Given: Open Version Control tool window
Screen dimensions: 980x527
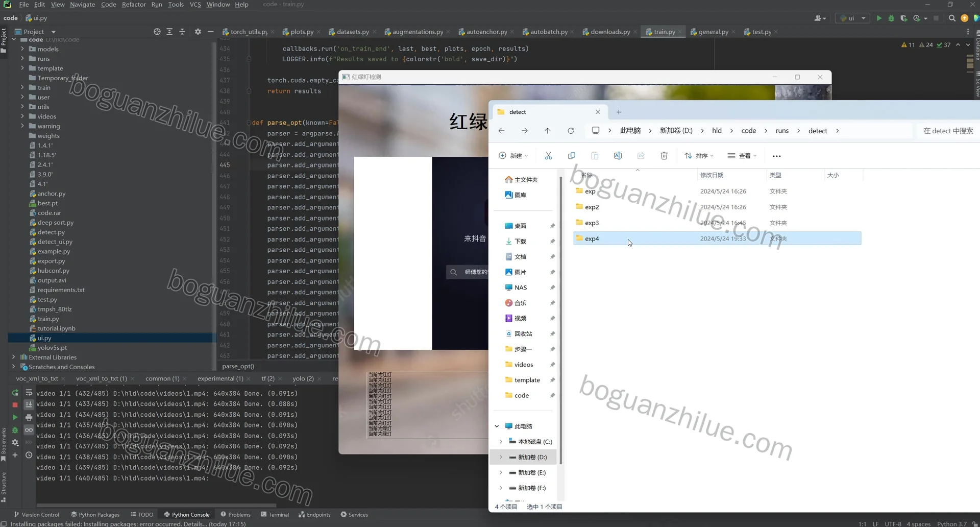Looking at the screenshot, I should [x=36, y=515].
